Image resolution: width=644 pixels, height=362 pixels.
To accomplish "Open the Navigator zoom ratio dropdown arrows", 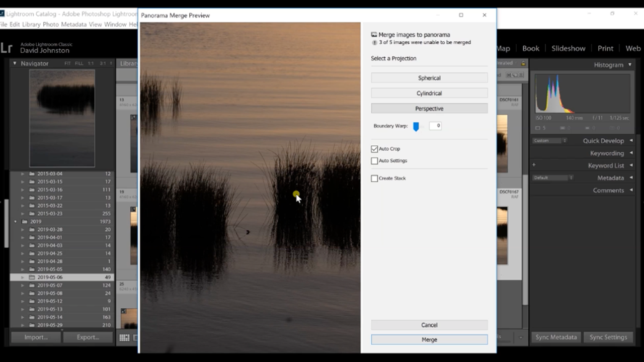I will coord(110,64).
